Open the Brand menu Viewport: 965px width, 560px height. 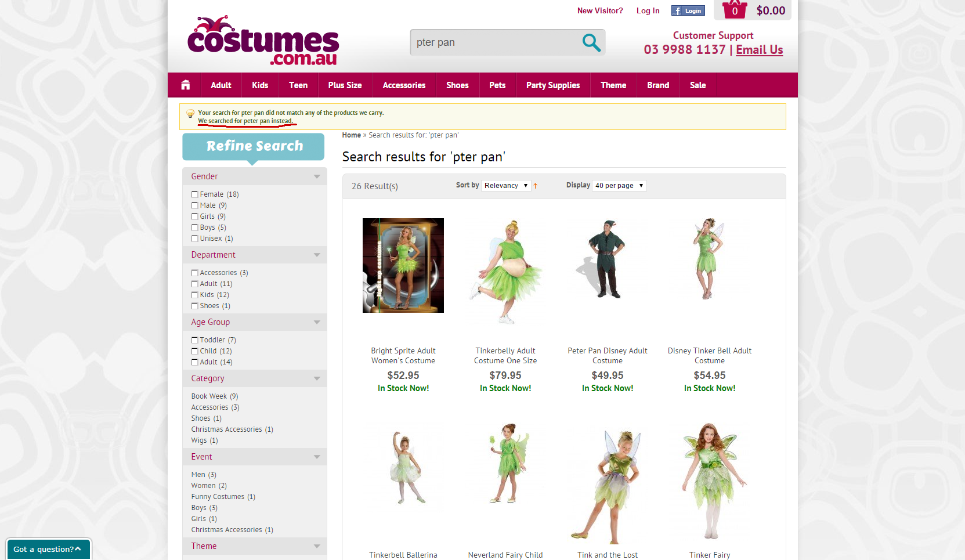tap(658, 85)
